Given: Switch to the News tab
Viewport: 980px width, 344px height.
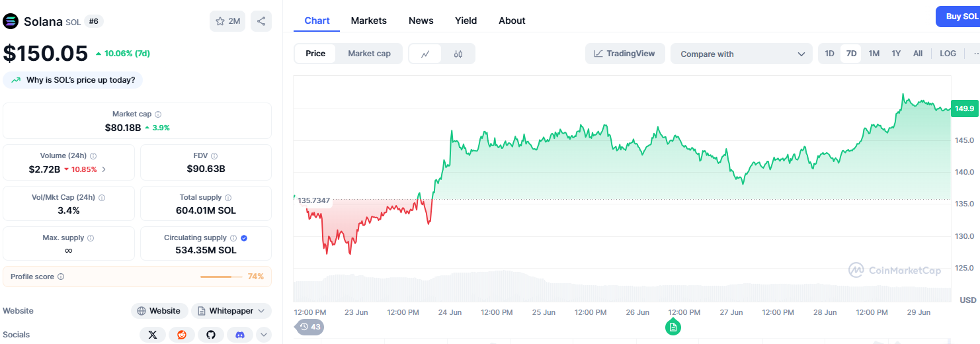Looking at the screenshot, I should pyautogui.click(x=421, y=21).
